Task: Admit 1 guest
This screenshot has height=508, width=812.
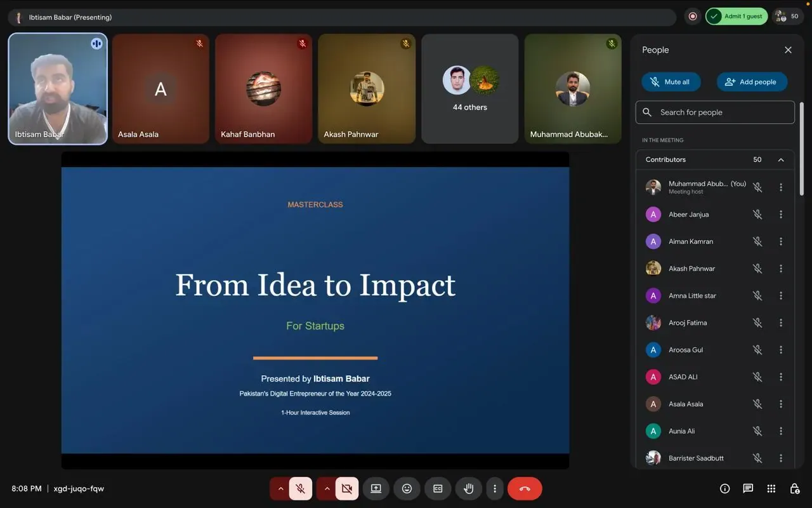Action: click(x=737, y=17)
